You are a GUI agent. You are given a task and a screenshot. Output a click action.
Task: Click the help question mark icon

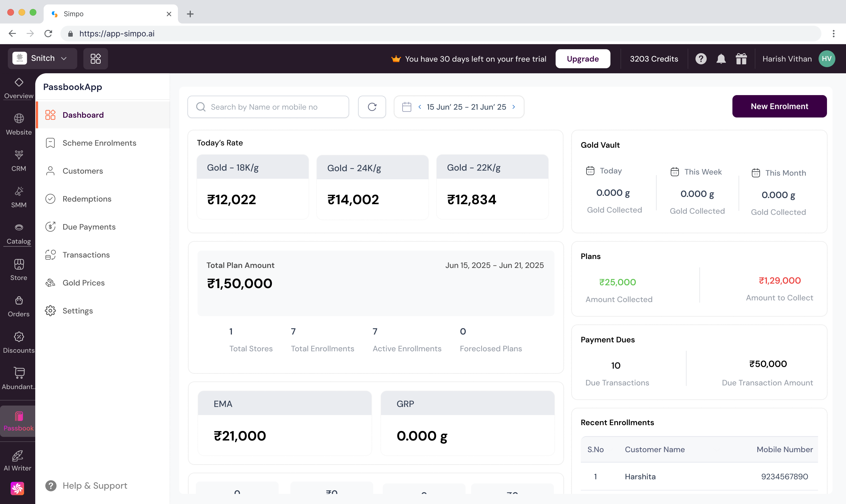click(x=701, y=59)
